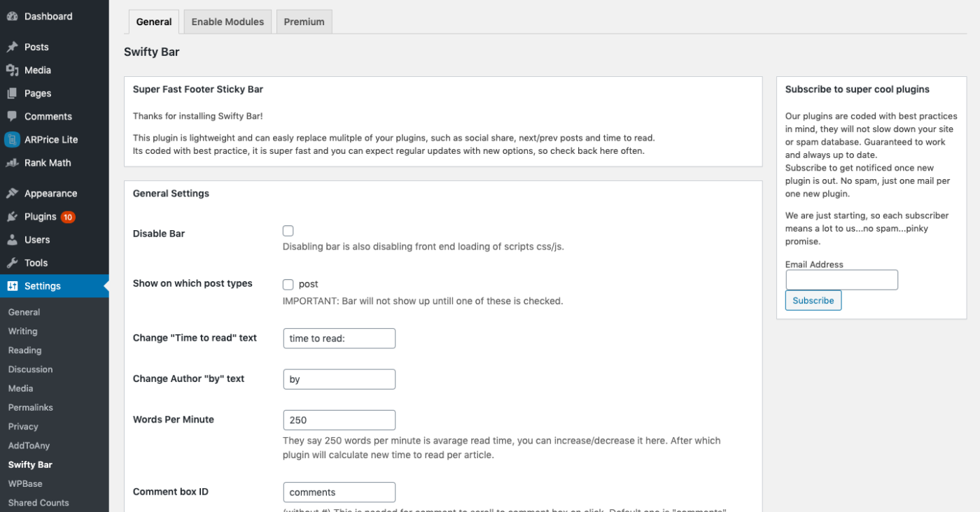Click the Posts pushpin icon
The height and width of the screenshot is (512, 980).
[x=12, y=47]
